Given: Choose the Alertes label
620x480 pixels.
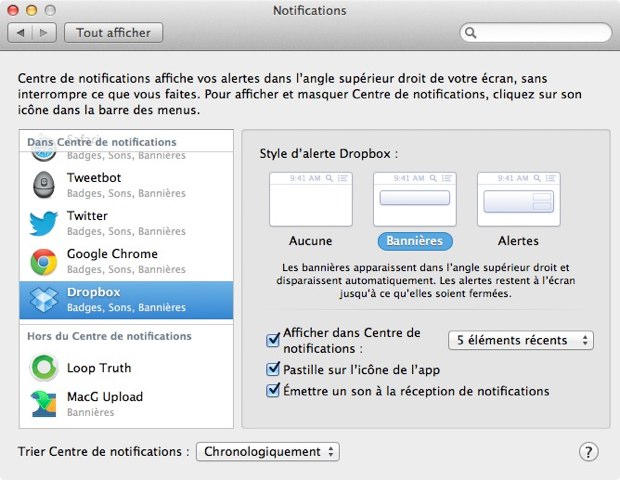Looking at the screenshot, I should coord(518,241).
